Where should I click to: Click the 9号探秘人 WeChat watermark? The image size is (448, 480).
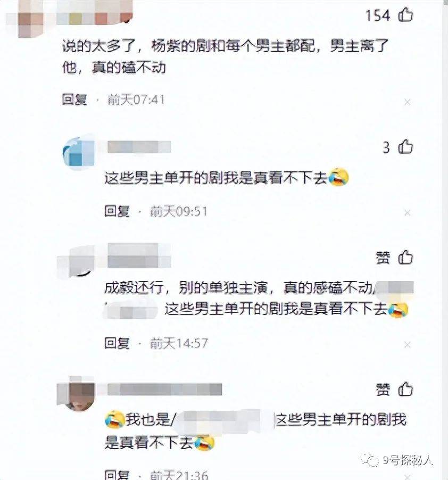click(397, 460)
